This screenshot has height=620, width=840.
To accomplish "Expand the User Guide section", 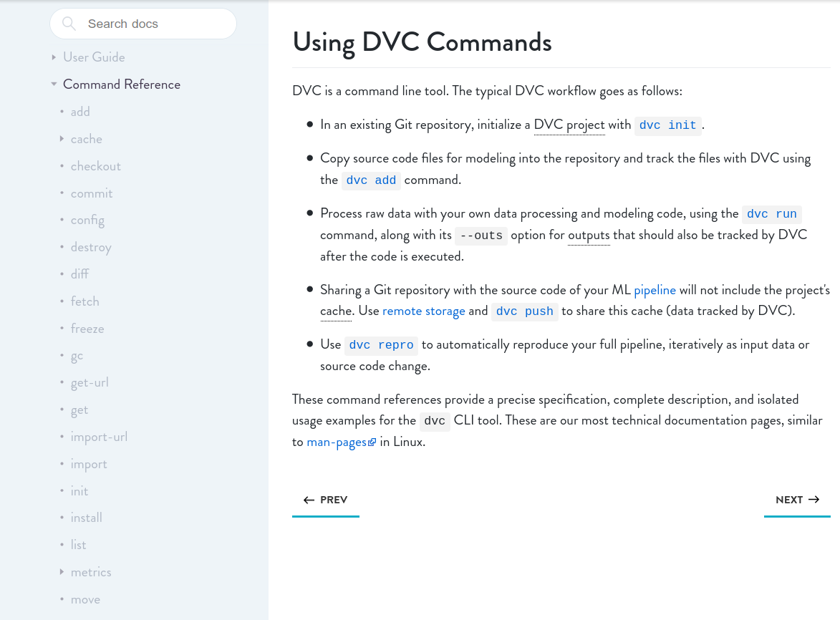I will pyautogui.click(x=54, y=57).
